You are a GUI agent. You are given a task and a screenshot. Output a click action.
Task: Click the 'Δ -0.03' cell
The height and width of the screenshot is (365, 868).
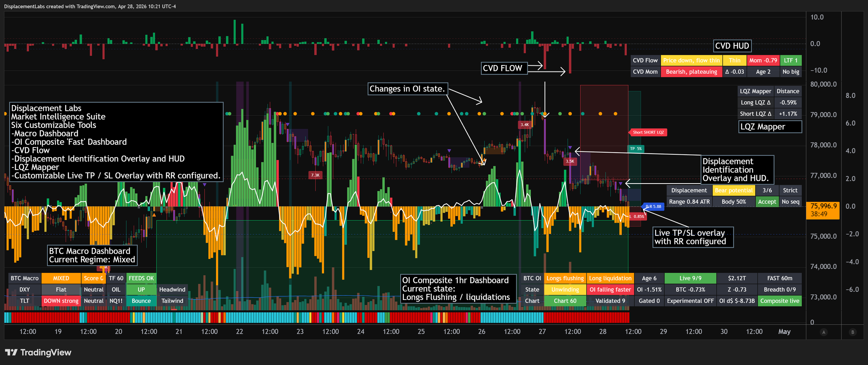(x=734, y=72)
